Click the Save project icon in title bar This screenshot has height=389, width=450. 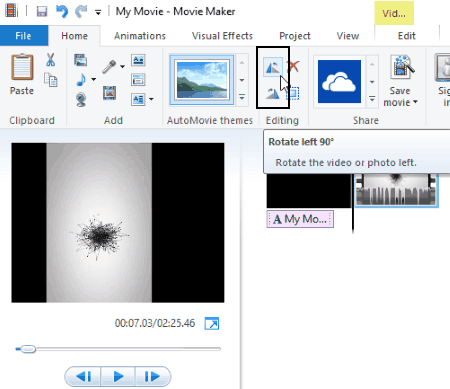click(x=41, y=12)
